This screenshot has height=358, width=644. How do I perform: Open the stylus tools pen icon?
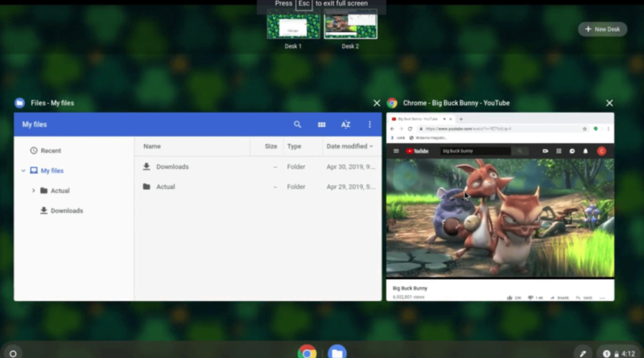tap(583, 353)
